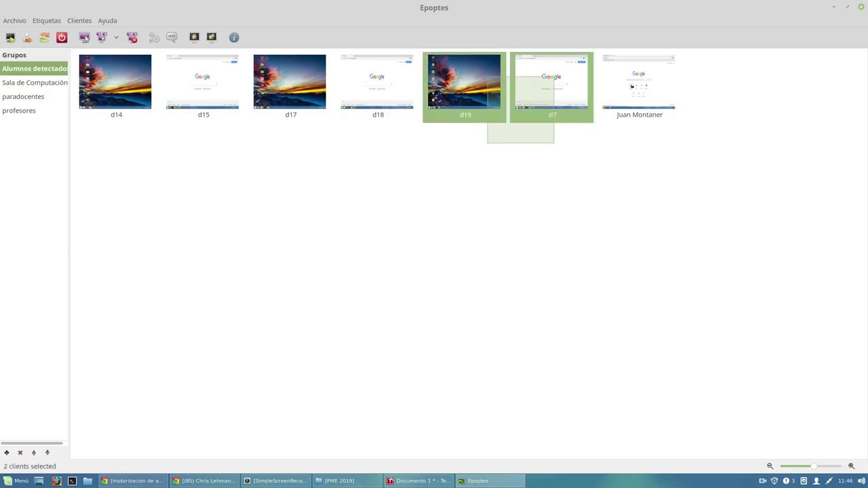Open the Firefox launcher on the taskbar

pyautogui.click(x=56, y=481)
